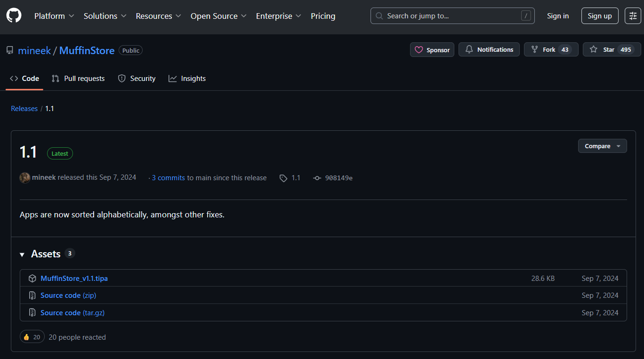The height and width of the screenshot is (359, 644).
Task: Click the Assets count badge 3
Action: click(70, 254)
